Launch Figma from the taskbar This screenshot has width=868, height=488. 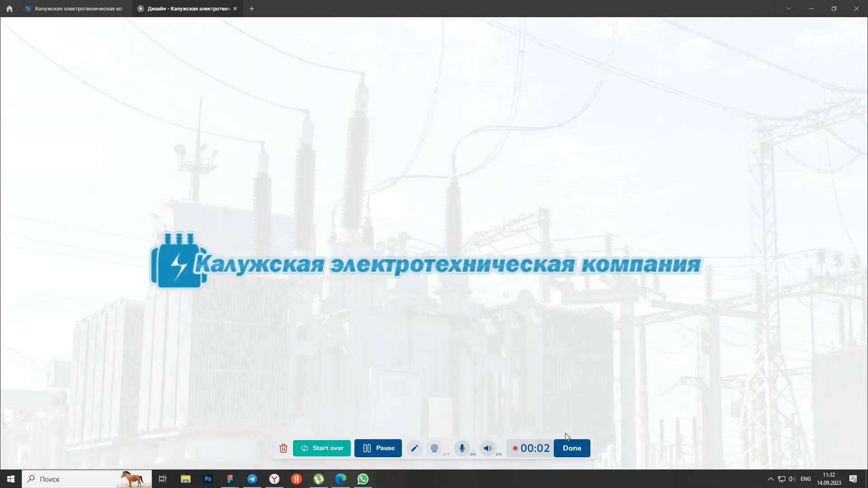(x=230, y=479)
